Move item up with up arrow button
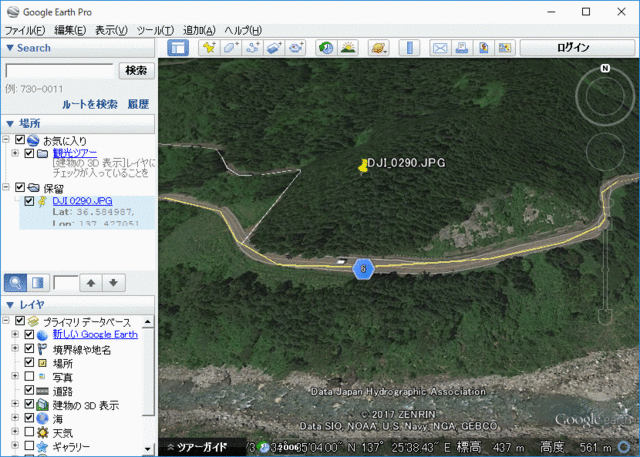Screen dimensions: 640x457 [x=91, y=282]
